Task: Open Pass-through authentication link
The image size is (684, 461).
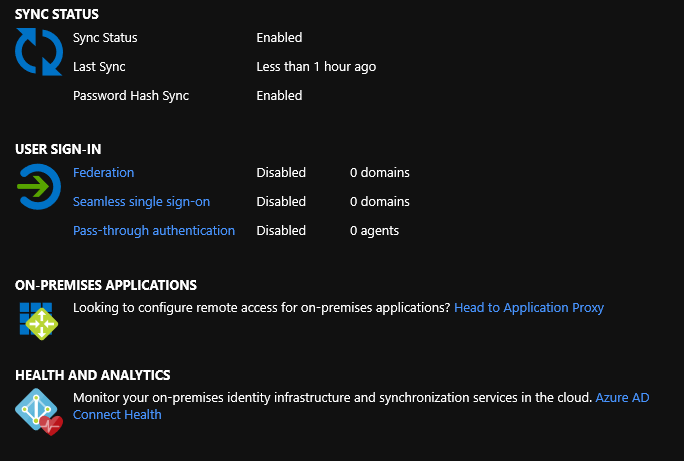Action: (154, 230)
